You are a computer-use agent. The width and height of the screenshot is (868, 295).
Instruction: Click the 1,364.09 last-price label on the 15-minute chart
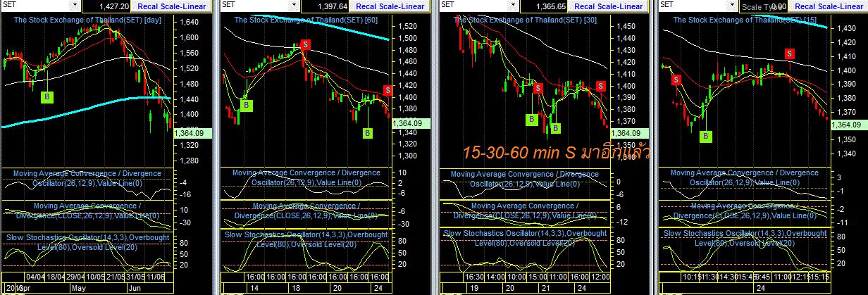[848, 125]
